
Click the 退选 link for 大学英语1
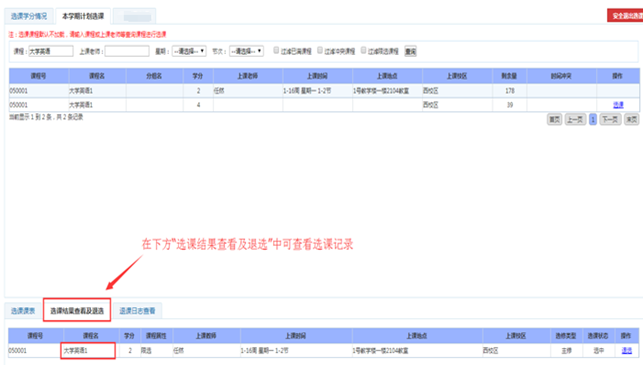tap(627, 351)
